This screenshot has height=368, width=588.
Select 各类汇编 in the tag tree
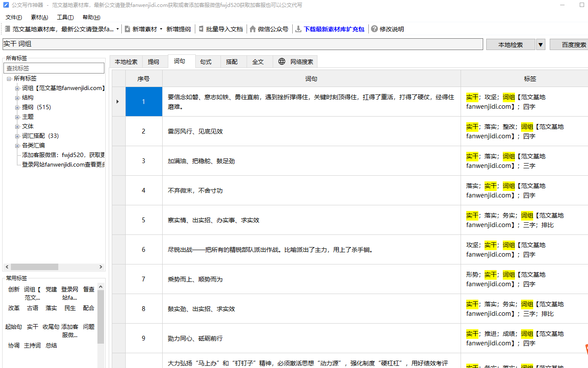[33, 146]
